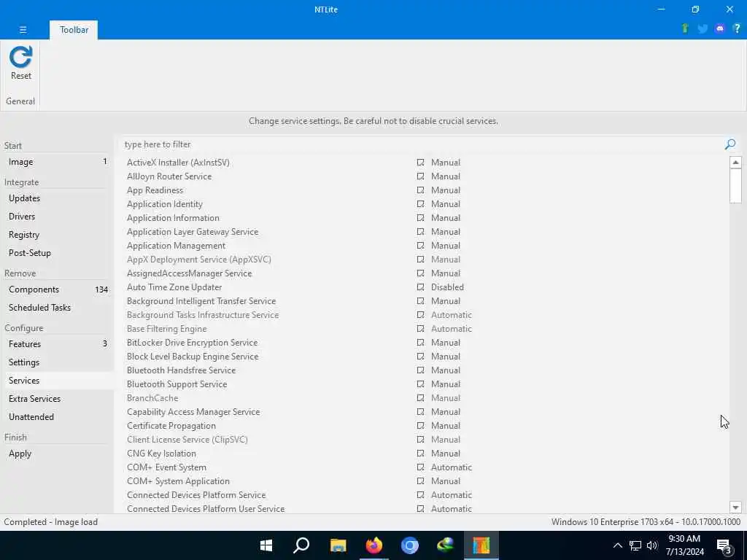
Task: Open the Twitter bird icon
Action: pyautogui.click(x=703, y=28)
